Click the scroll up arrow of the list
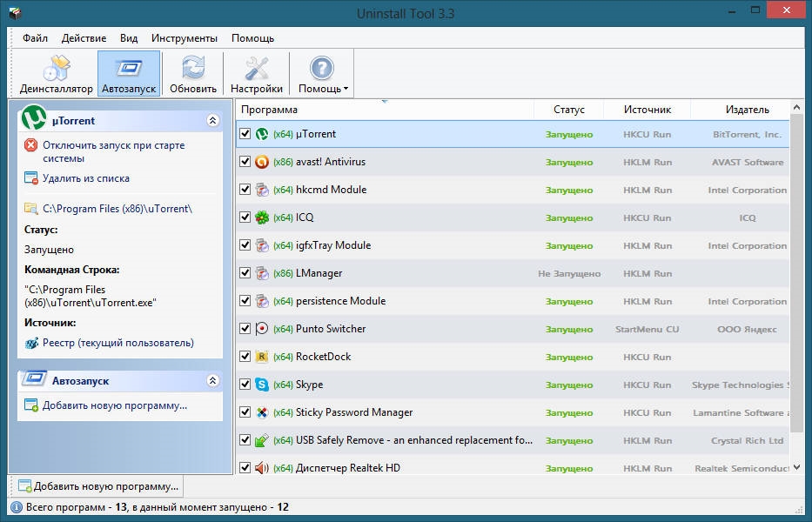This screenshot has height=522, width=812. pyautogui.click(x=796, y=107)
